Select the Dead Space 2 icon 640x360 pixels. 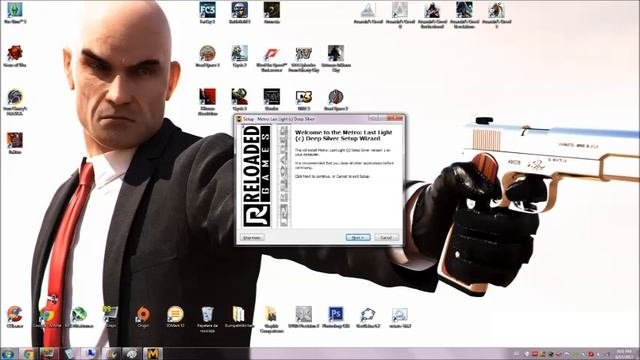click(x=336, y=100)
